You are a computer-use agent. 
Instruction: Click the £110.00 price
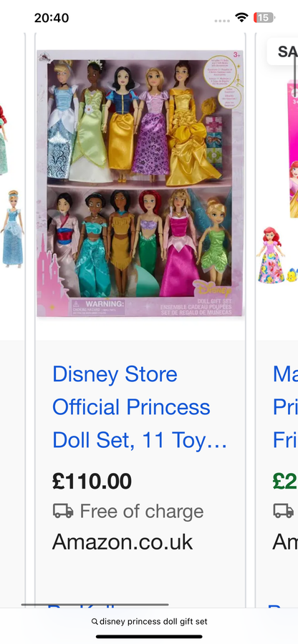pos(92,482)
